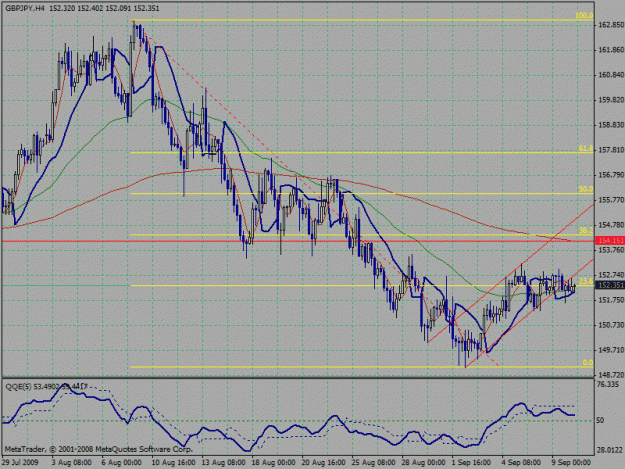Click the Fibonacci 100.0 level label
625x469 pixels.
(x=584, y=16)
